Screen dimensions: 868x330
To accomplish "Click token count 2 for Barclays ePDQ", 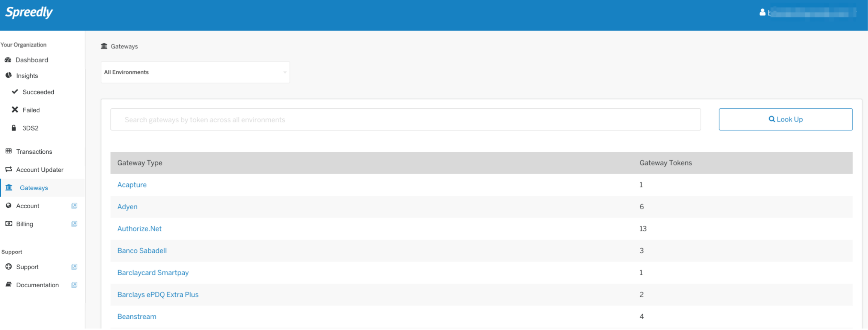I will (642, 294).
